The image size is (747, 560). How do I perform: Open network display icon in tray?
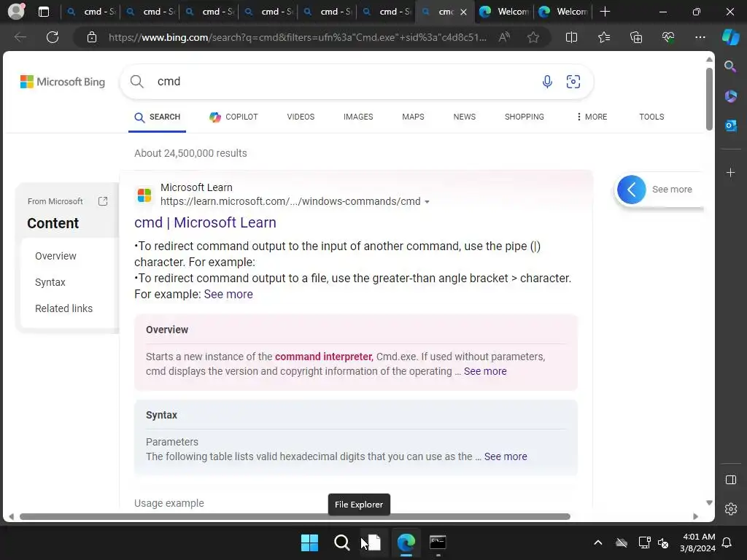pyautogui.click(x=644, y=542)
